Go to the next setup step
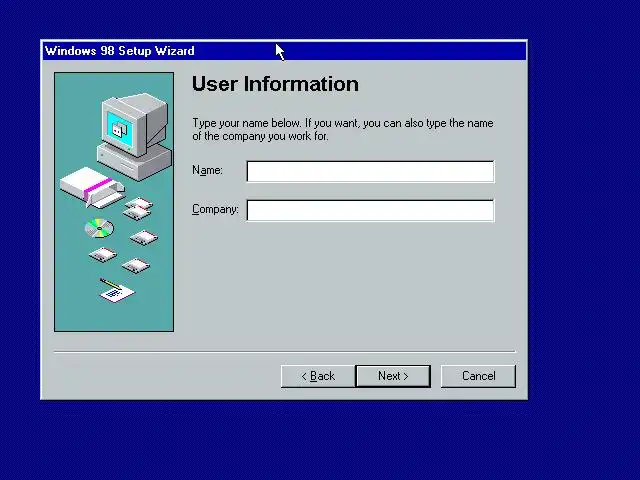The image size is (640, 480). pyautogui.click(x=393, y=376)
